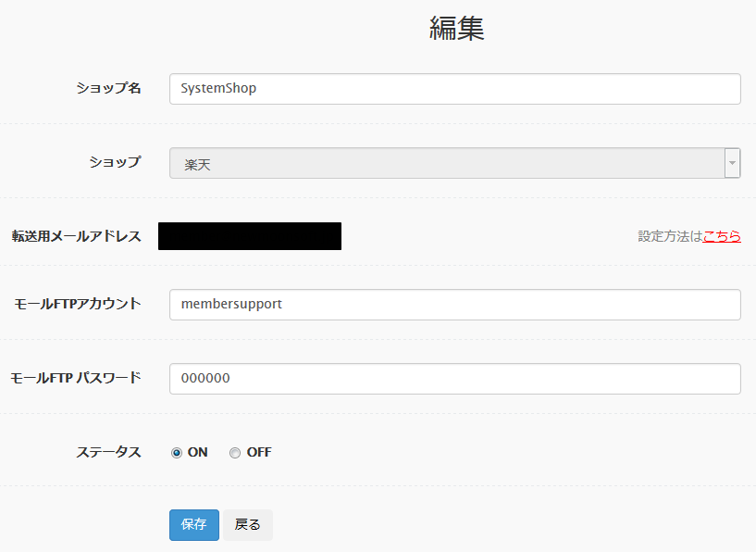756x552 pixels.
Task: Click the モールFTP パスワード label text
Action: click(76, 378)
